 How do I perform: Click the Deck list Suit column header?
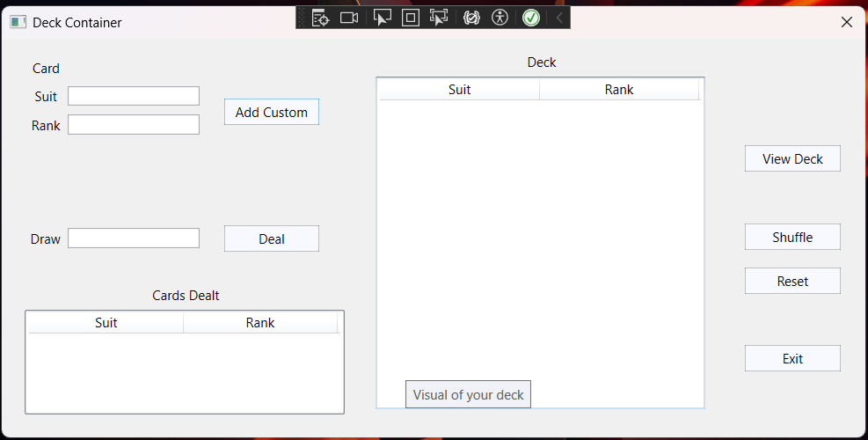(x=459, y=90)
